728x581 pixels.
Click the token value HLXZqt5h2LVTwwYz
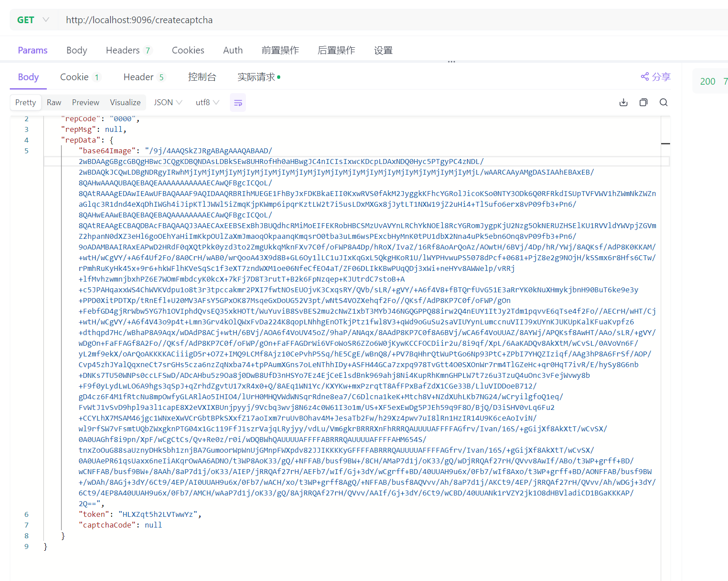(158, 515)
